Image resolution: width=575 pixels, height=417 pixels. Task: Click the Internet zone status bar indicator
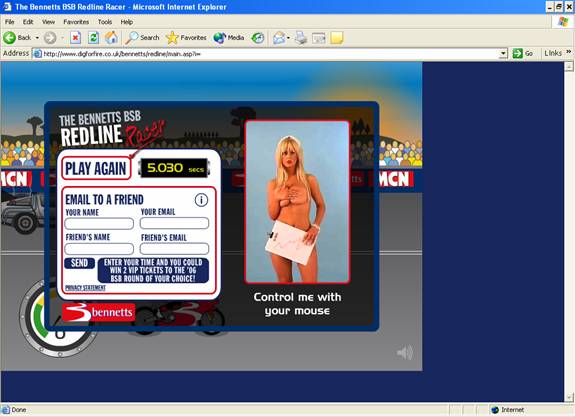pyautogui.click(x=508, y=410)
